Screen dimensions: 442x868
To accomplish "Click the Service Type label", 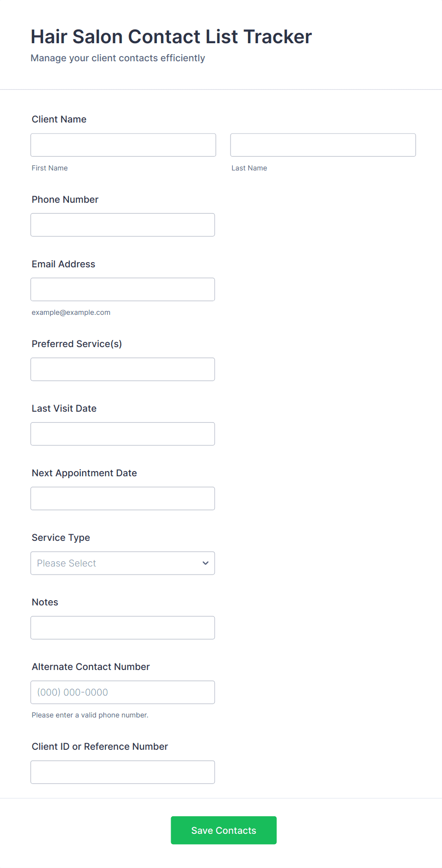I will (61, 538).
